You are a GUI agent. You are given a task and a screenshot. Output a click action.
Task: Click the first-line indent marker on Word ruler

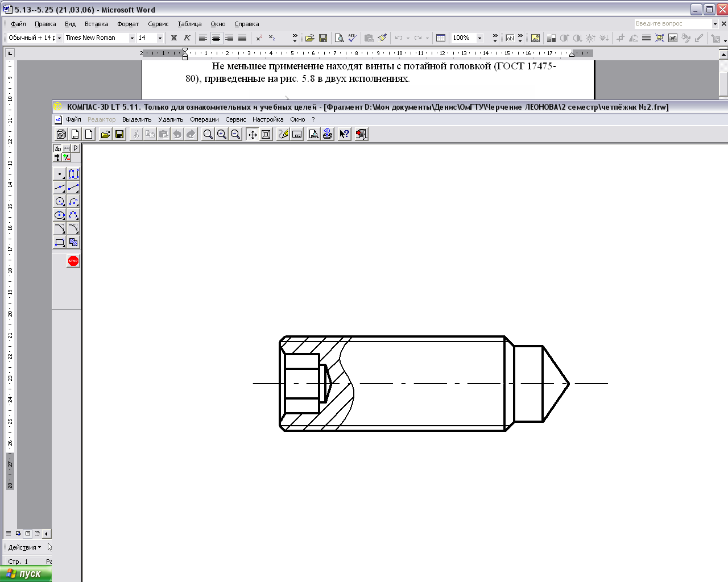(x=185, y=51)
